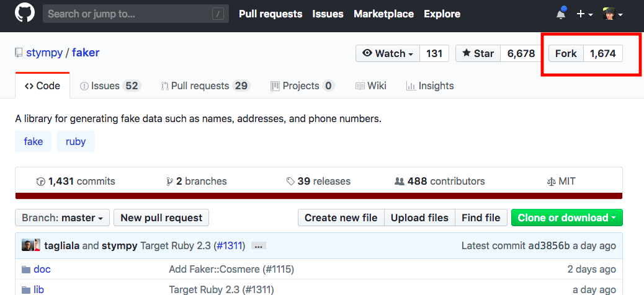Open the faker repository link

click(x=86, y=53)
